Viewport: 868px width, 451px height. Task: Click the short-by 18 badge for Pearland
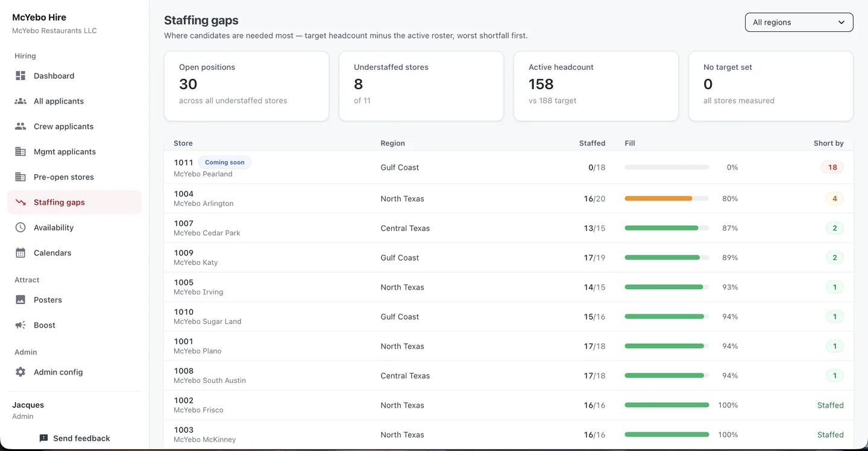(x=832, y=167)
